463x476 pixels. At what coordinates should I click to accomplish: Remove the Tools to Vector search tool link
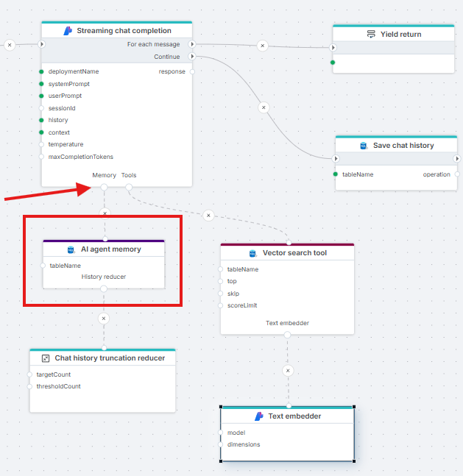point(208,216)
